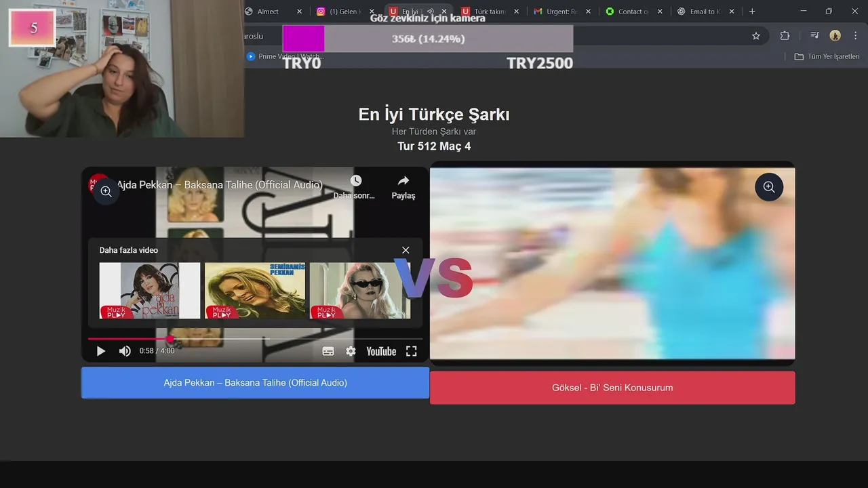Enter fullscreen in the YouTube player
Image resolution: width=868 pixels, height=488 pixels.
click(x=411, y=351)
